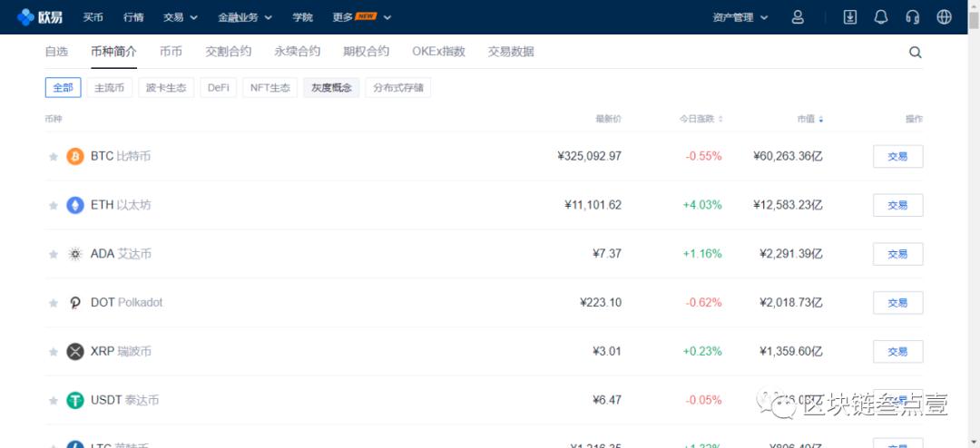Open the customer support headset icon
Image resolution: width=980 pixels, height=448 pixels.
point(913,17)
